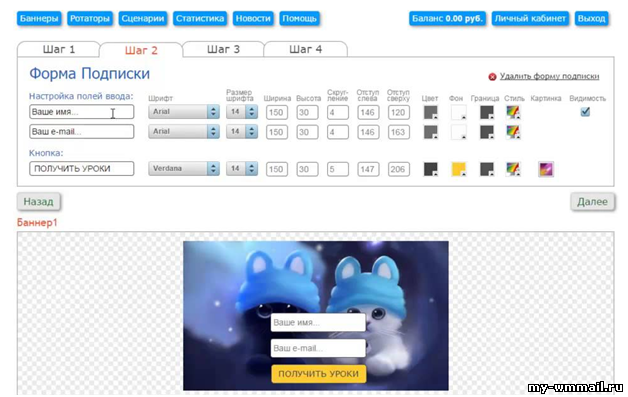The height and width of the screenshot is (397, 628).
Task: Open font size 14 dropdown for e-mail row
Action: (x=242, y=131)
